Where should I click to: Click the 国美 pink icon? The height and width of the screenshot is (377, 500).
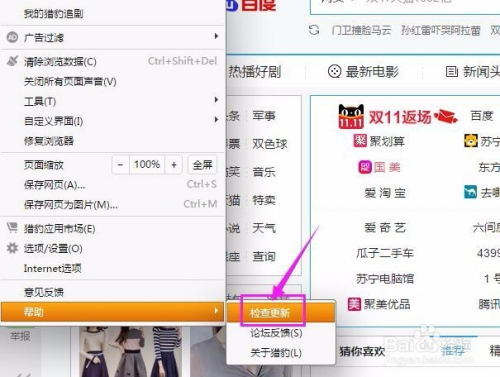[365, 167]
